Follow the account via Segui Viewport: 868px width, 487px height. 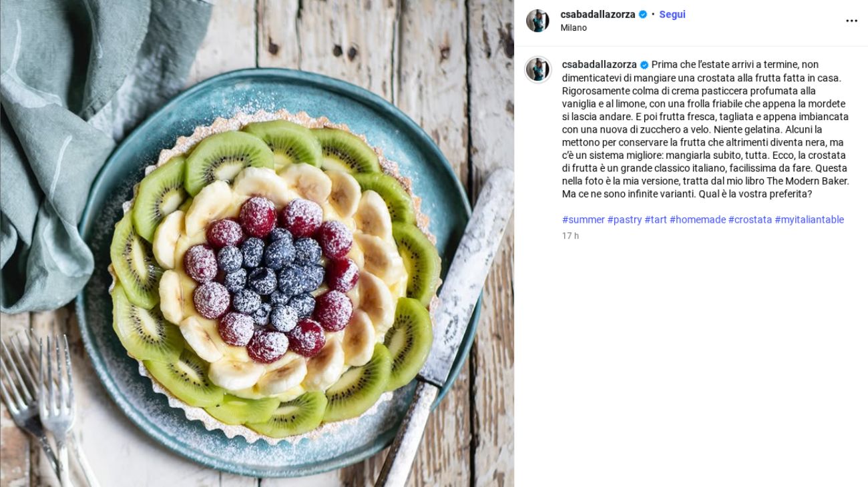[672, 14]
